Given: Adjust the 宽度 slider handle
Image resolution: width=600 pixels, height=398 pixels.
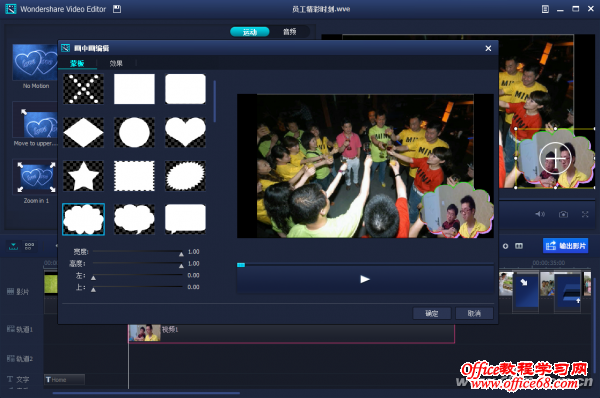Looking at the screenshot, I should (x=181, y=254).
